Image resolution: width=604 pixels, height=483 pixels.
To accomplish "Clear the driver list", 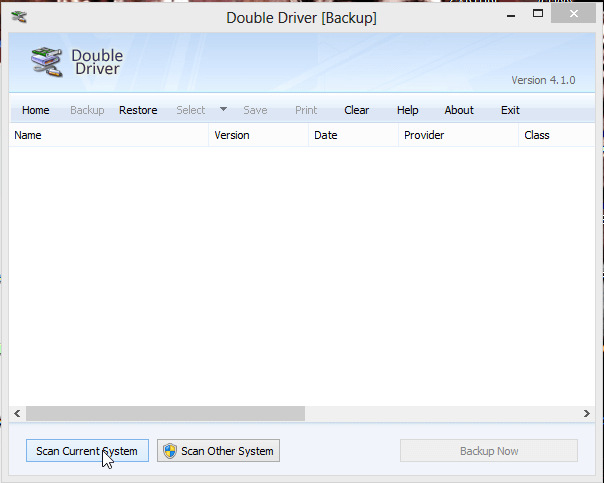I will [356, 110].
